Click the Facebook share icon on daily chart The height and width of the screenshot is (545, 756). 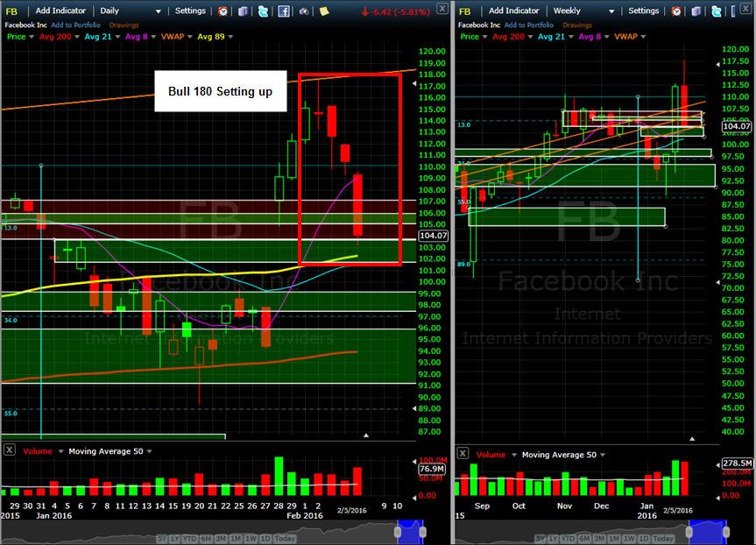pos(284,11)
